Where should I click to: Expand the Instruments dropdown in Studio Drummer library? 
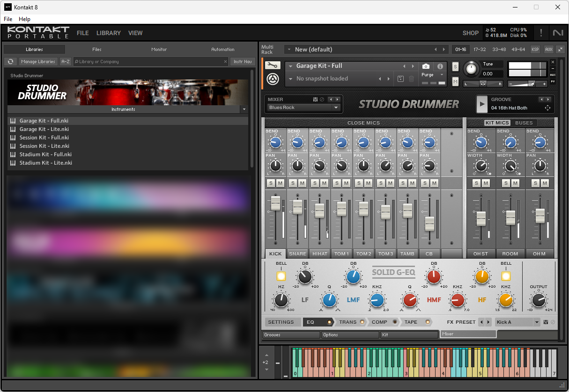coord(244,109)
